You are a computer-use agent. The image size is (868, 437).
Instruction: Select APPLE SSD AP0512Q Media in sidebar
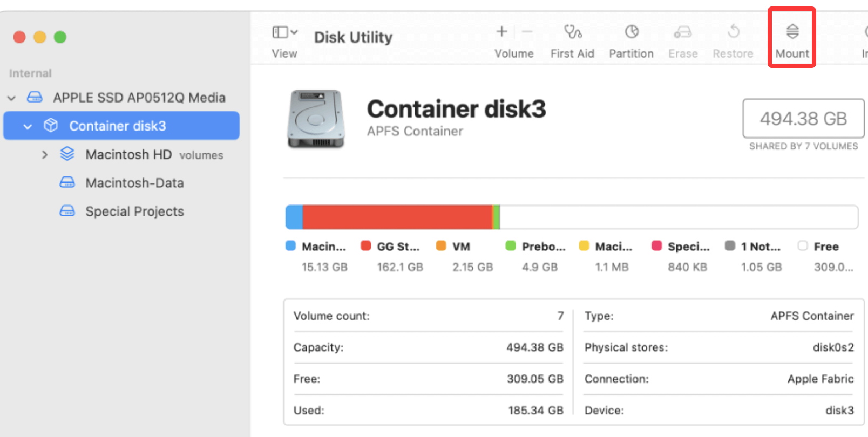tap(139, 98)
